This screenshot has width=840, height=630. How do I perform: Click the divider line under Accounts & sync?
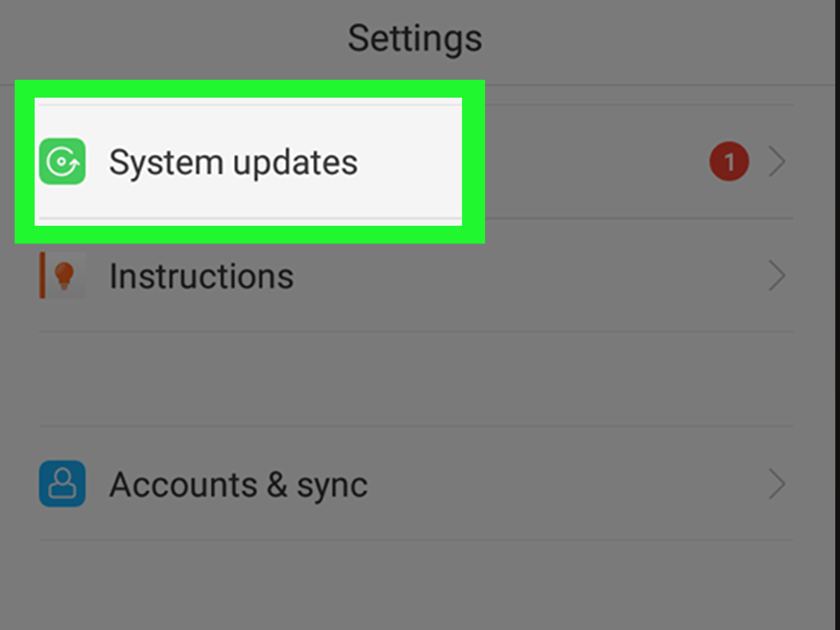tap(416, 540)
